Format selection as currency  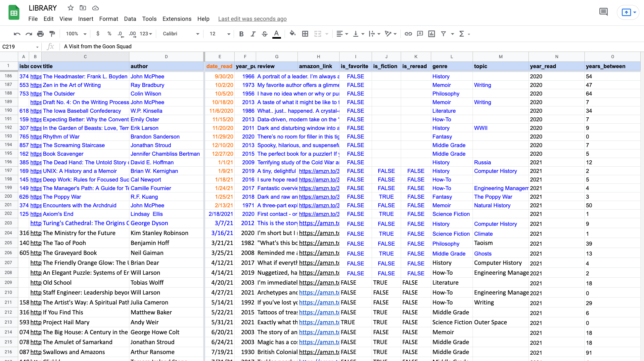click(x=98, y=34)
